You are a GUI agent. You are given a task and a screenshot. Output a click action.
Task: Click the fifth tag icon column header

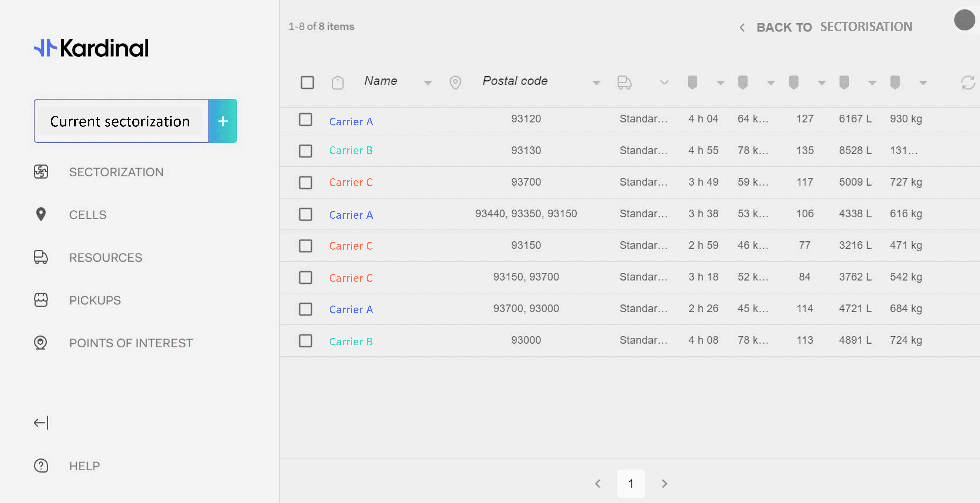[x=895, y=82]
